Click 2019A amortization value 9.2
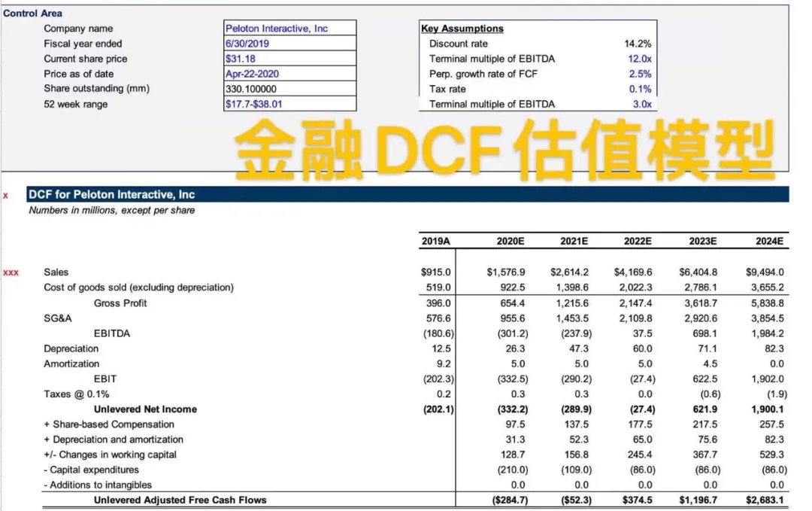Viewport: 812px width, 511px height. (444, 363)
